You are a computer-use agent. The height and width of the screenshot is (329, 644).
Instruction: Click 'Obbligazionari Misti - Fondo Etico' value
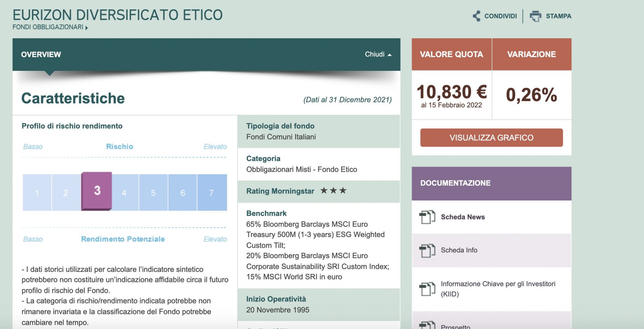(302, 169)
